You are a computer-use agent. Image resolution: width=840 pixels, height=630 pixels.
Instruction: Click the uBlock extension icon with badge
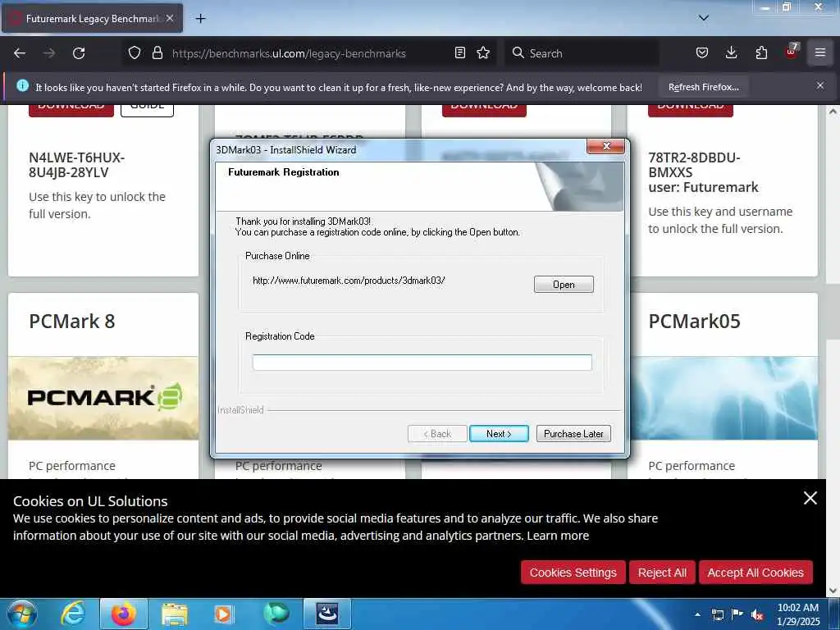pyautogui.click(x=792, y=52)
